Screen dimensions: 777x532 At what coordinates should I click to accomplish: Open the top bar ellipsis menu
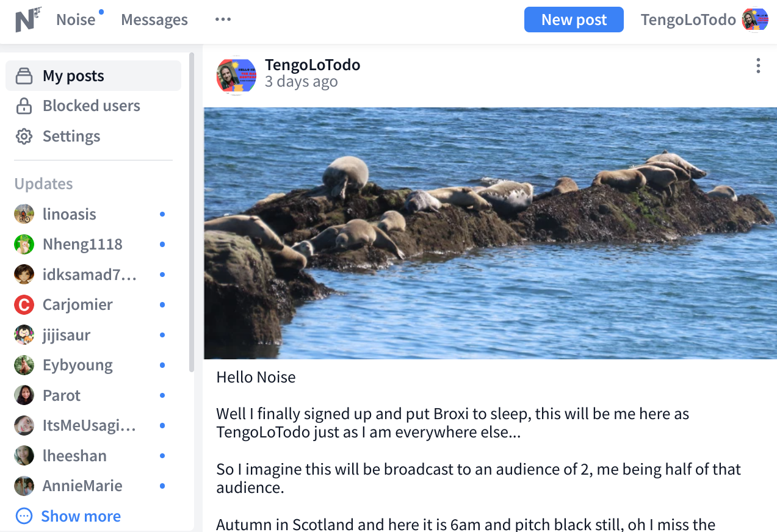pyautogui.click(x=223, y=20)
